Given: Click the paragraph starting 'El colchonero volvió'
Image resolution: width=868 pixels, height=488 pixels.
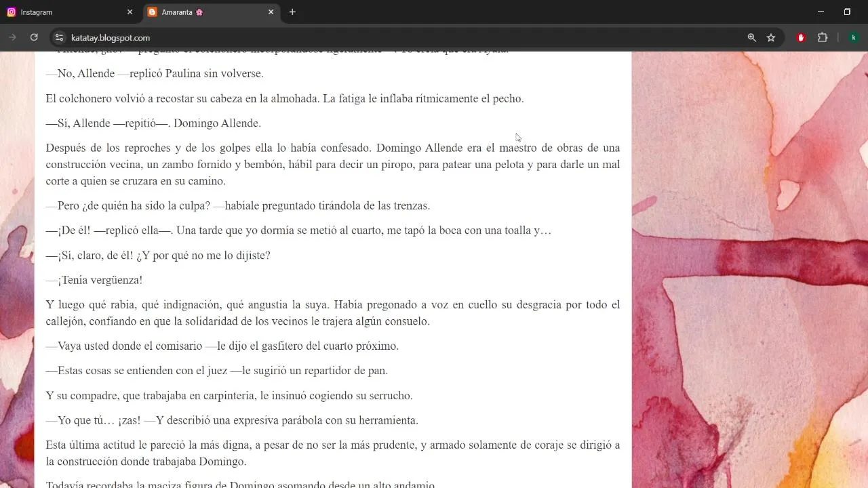Looking at the screenshot, I should point(285,99).
